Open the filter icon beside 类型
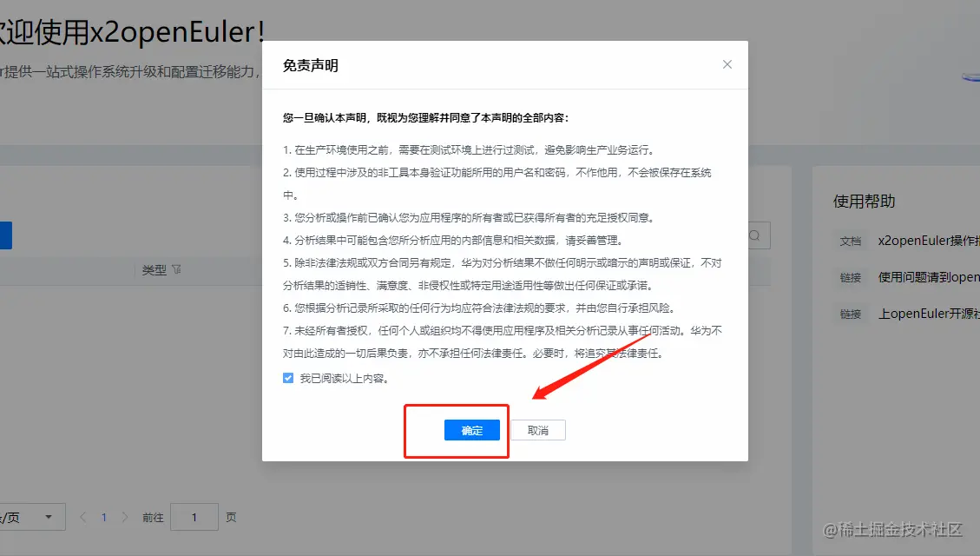The image size is (980, 556). [177, 269]
